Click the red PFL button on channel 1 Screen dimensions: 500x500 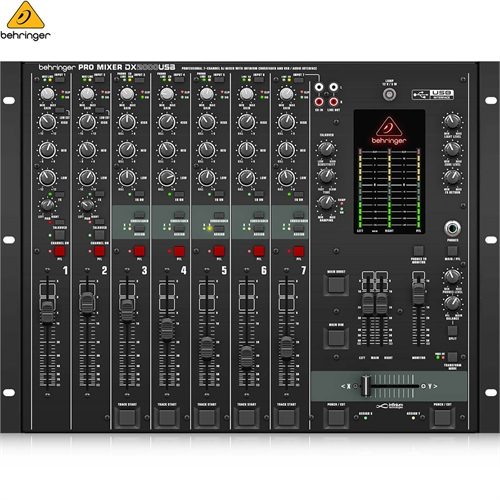click(x=60, y=251)
